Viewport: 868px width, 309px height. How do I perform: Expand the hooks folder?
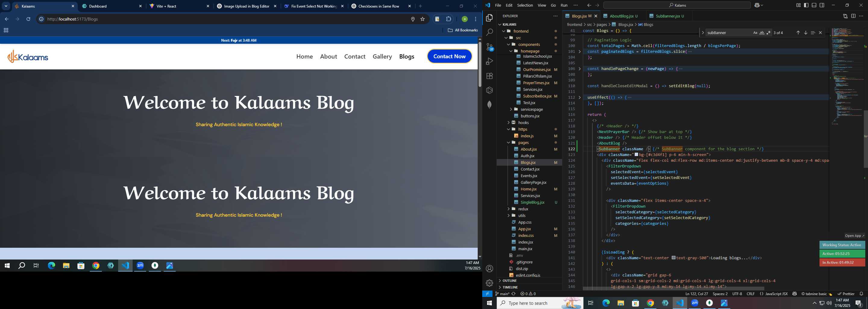pyautogui.click(x=508, y=123)
